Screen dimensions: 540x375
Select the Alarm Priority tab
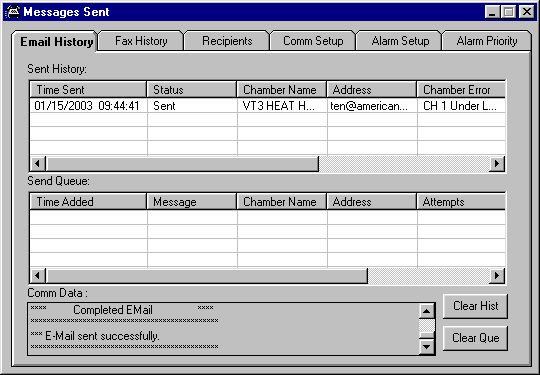pos(487,41)
